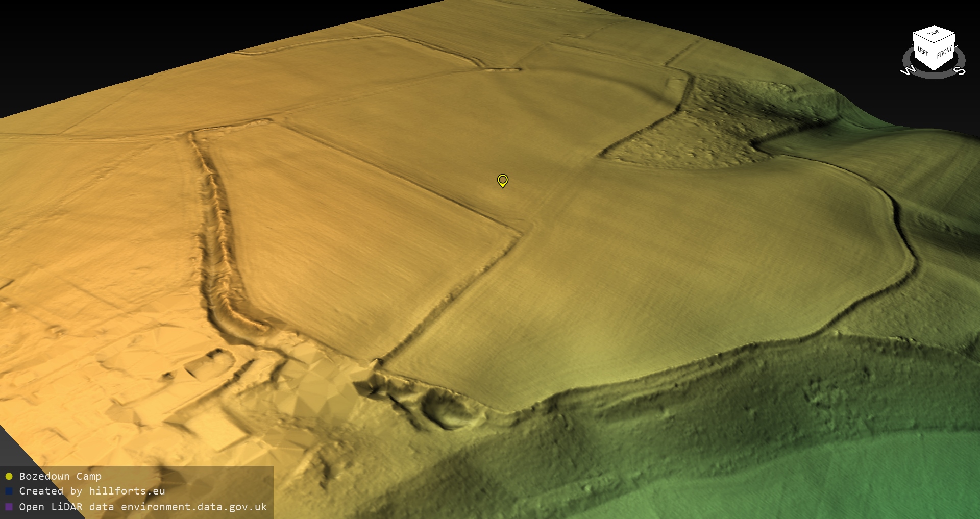980x519 pixels.
Task: Switch to FRONT view on the navigation cube
Action: tap(945, 52)
